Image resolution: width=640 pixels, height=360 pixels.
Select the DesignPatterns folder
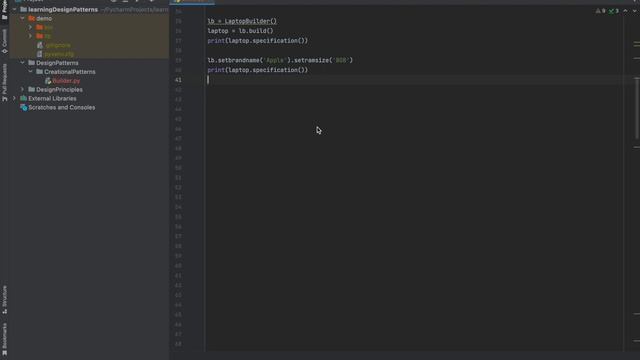pos(57,63)
